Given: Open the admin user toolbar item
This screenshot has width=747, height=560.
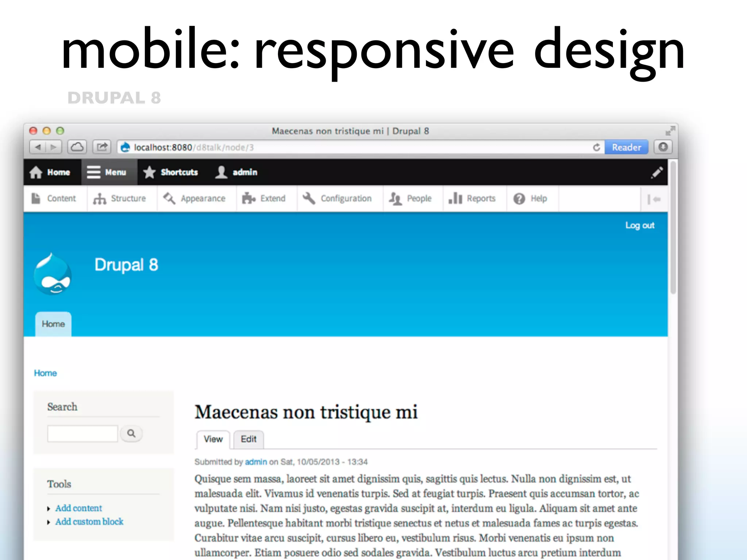Looking at the screenshot, I should (x=236, y=172).
